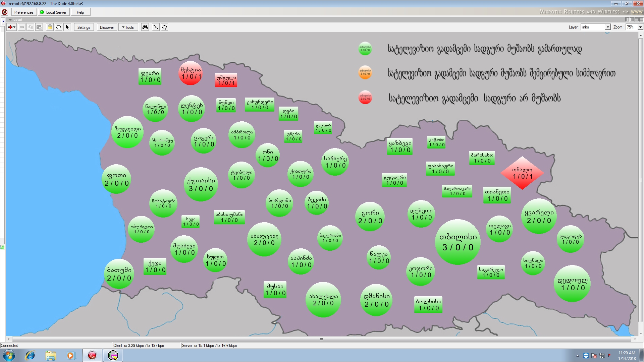
Task: Toggle the Local Server status button
Action: (53, 12)
